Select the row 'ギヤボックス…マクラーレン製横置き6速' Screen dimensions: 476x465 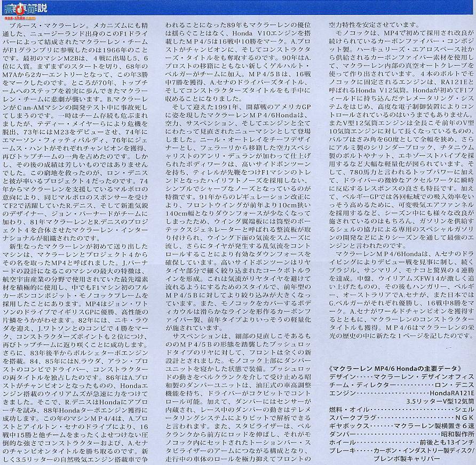[402, 426]
